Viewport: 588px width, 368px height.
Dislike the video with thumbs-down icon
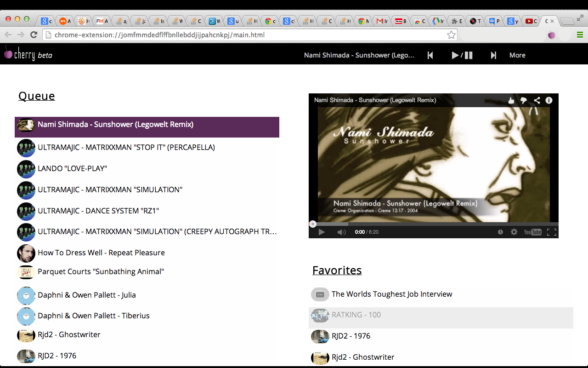point(524,100)
